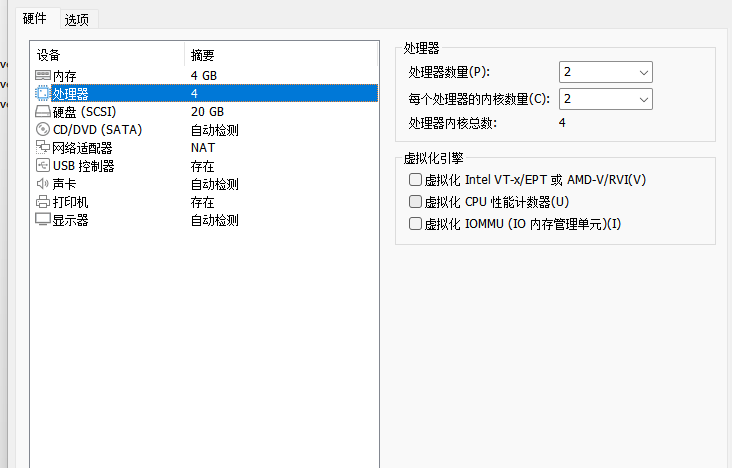Select the 显示器 row label

coord(70,220)
